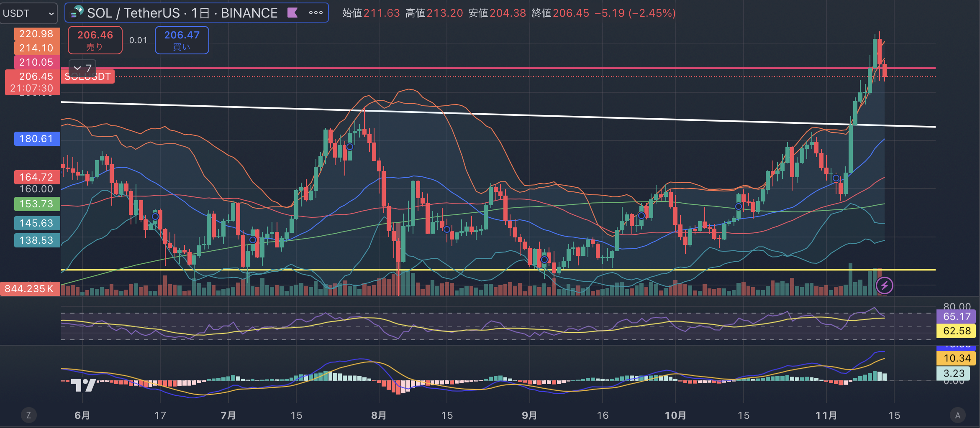Click the 844.235K volume label
980x428 pixels.
pos(30,289)
